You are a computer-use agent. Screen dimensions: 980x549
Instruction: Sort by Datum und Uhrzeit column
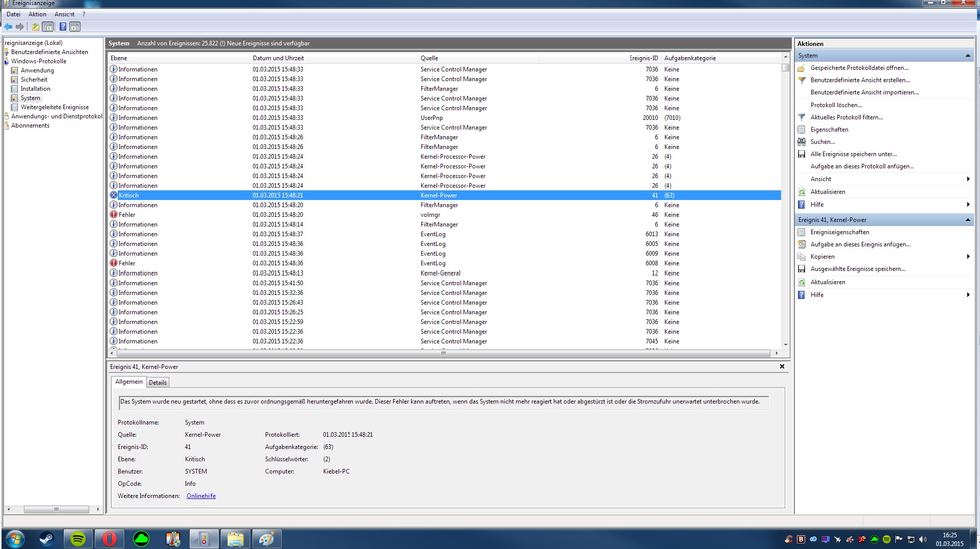pos(278,58)
